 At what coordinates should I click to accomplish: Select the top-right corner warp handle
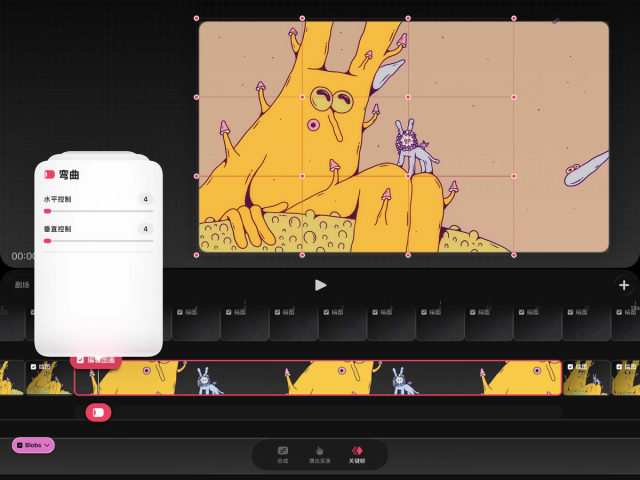(x=514, y=18)
